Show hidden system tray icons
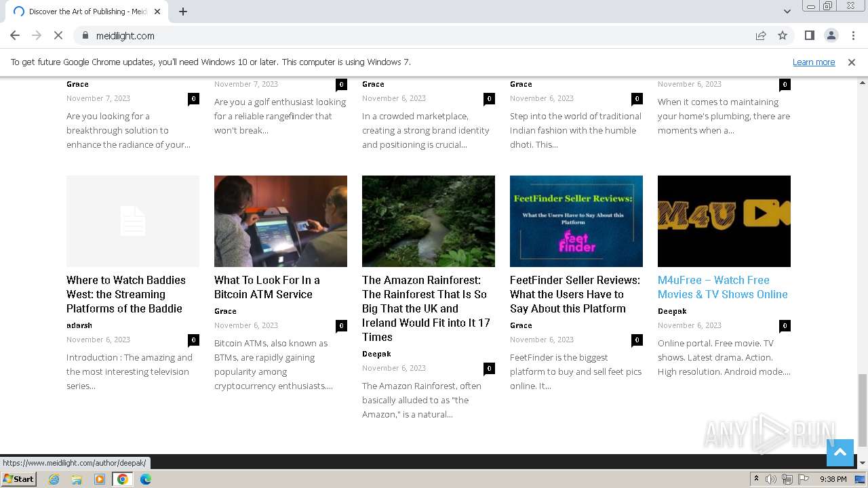 [756, 479]
